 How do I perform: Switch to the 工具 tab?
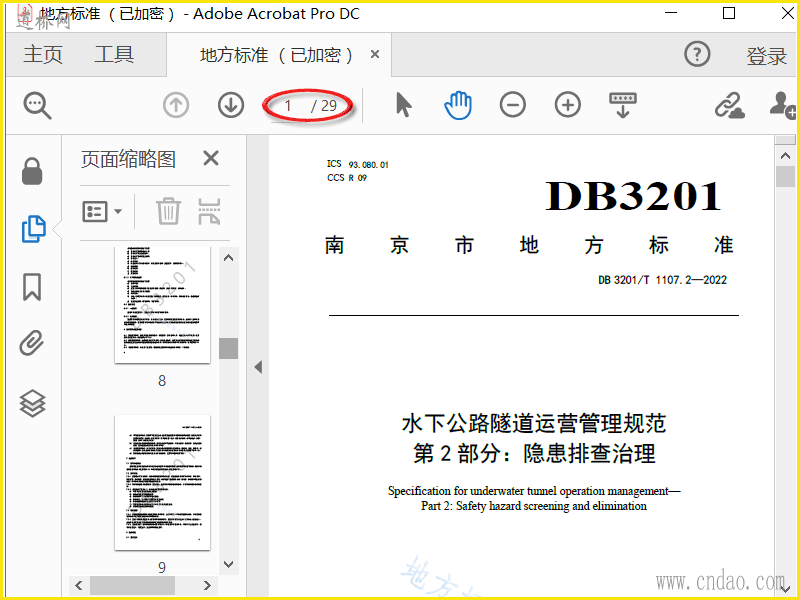[x=114, y=55]
